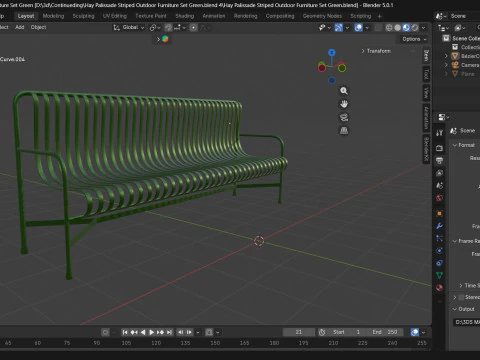
Task: Open the Object Constraints properties icon
Action: pyautogui.click(x=439, y=263)
